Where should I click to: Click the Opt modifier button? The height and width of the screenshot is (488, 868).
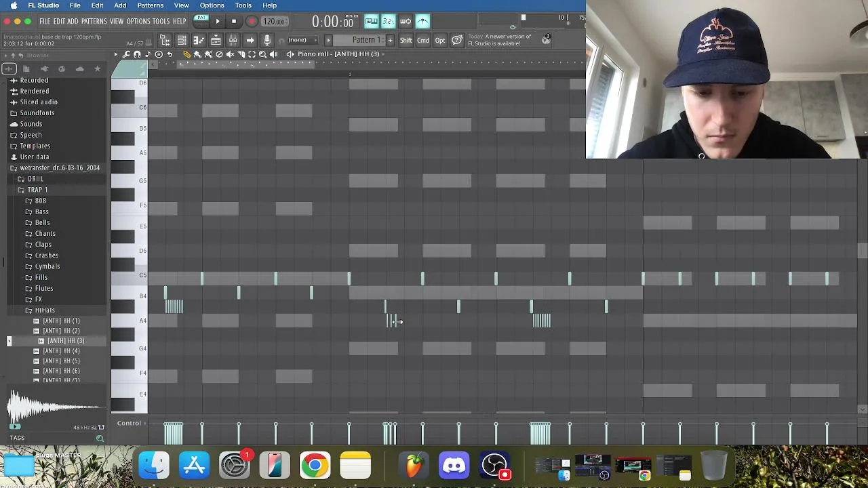click(440, 41)
